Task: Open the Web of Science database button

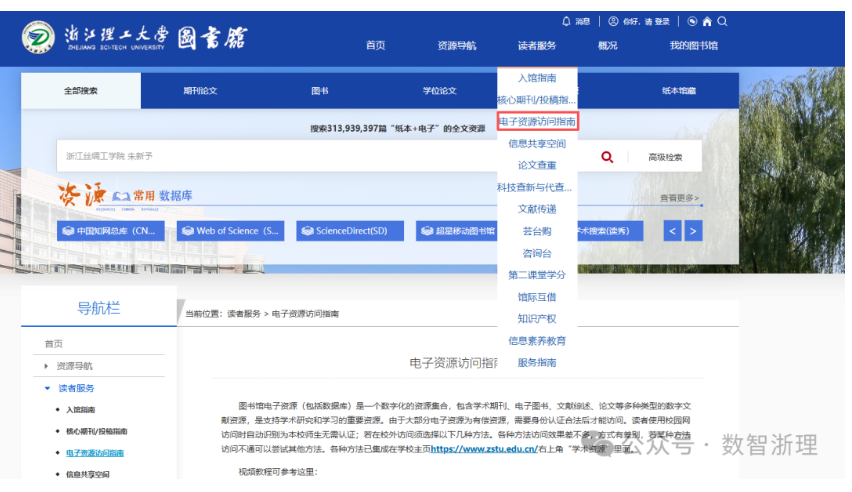Action: pyautogui.click(x=231, y=231)
